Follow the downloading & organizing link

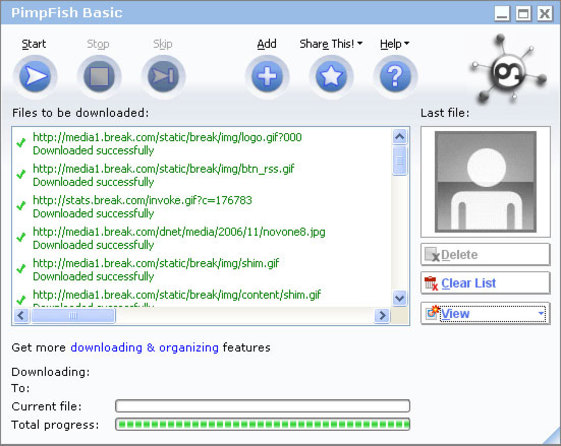145,347
